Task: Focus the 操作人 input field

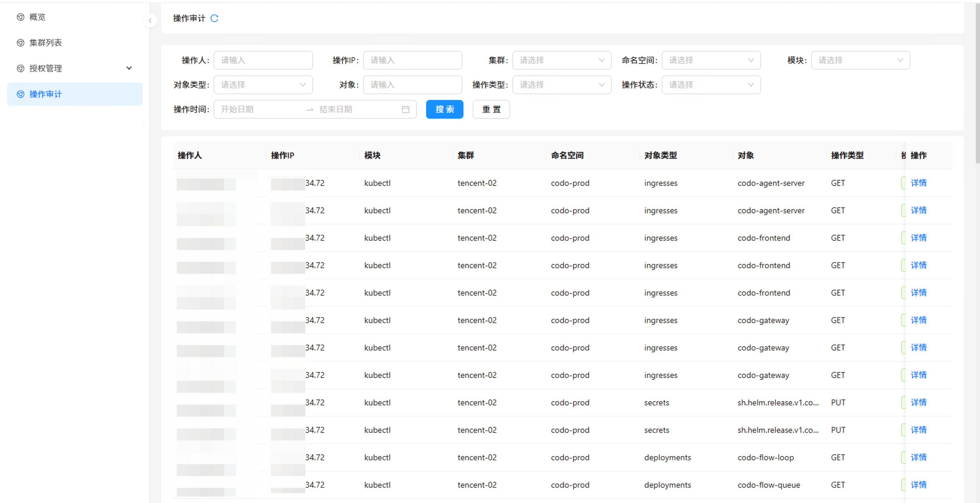Action: (263, 60)
